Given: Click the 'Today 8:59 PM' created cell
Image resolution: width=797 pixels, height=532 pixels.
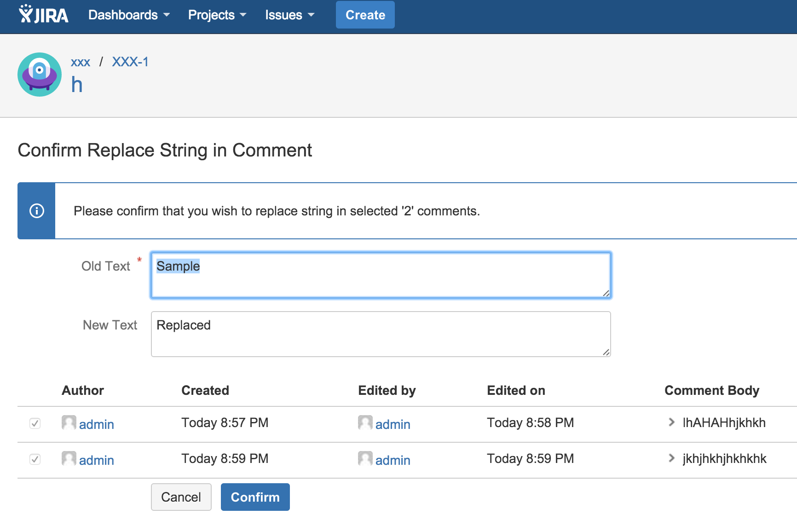Looking at the screenshot, I should point(225,458).
